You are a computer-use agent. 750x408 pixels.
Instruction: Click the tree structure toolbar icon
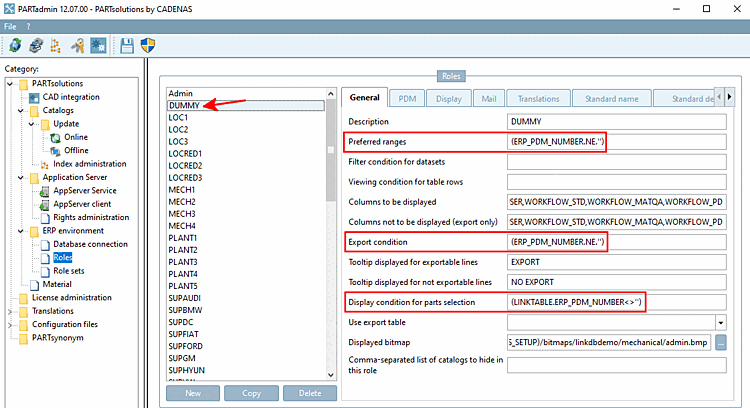pos(56,45)
